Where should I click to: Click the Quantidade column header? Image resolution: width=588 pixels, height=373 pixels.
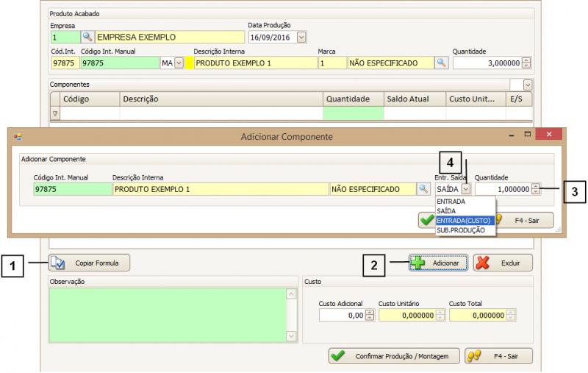coord(352,99)
